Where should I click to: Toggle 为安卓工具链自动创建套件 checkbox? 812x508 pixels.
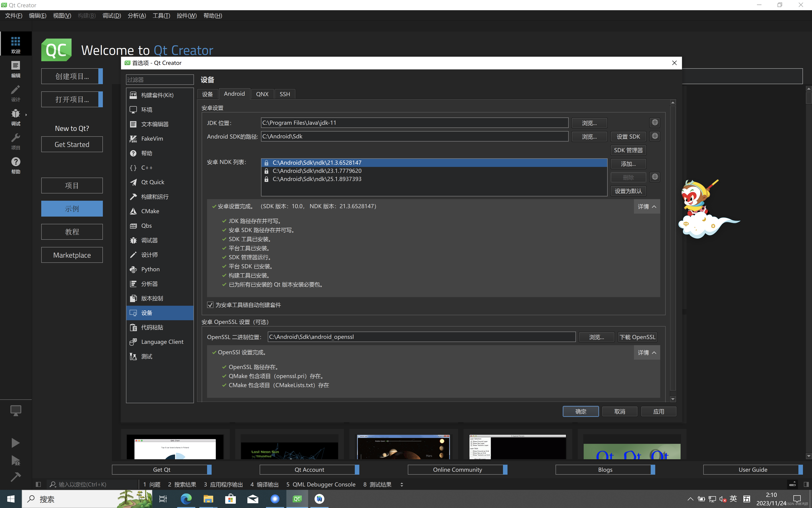210,305
